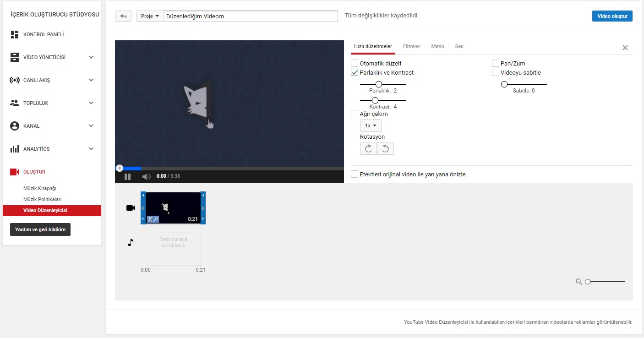Click the Sabitle stabilize slider
Image resolution: width=644 pixels, height=338 pixels.
tap(524, 84)
